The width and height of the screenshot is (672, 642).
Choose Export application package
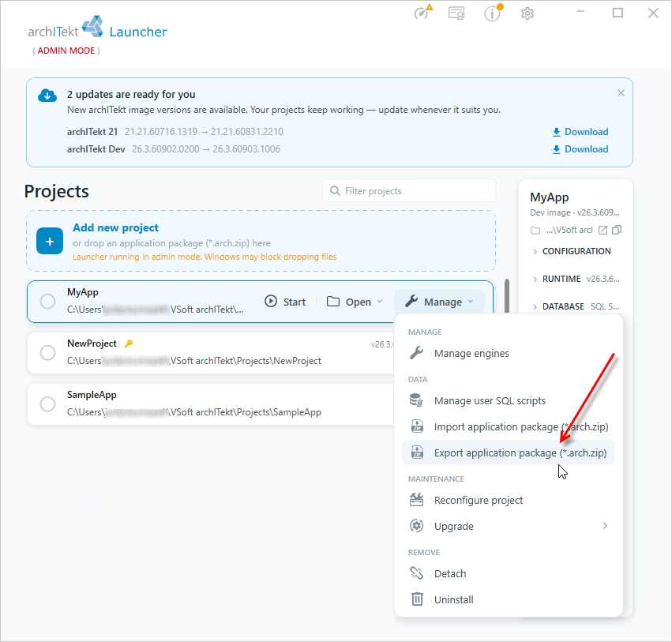point(509,452)
